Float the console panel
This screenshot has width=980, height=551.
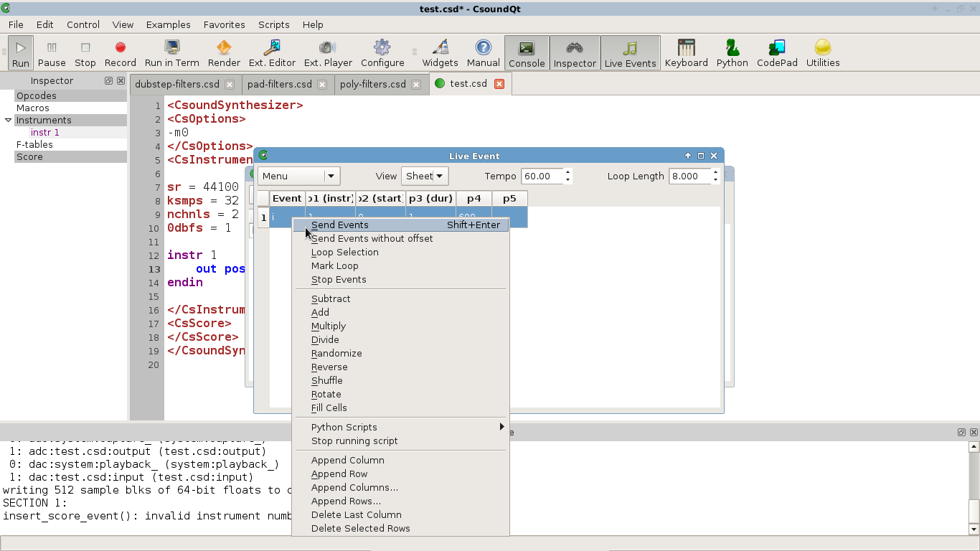tap(961, 432)
